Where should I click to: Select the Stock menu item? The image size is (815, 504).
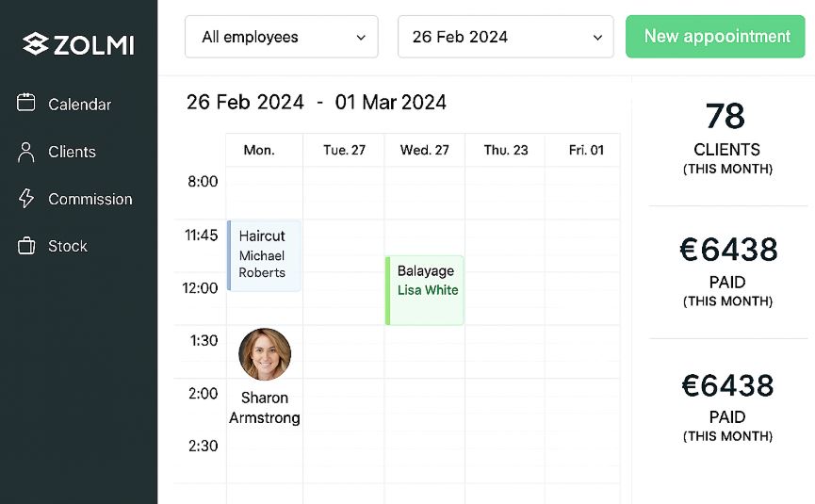click(x=68, y=246)
